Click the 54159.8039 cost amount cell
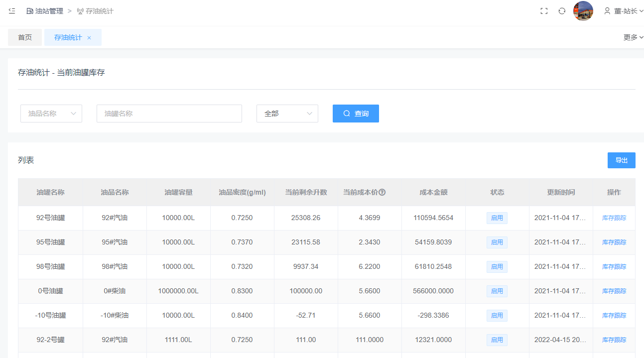The width and height of the screenshot is (644, 358). coord(433,242)
